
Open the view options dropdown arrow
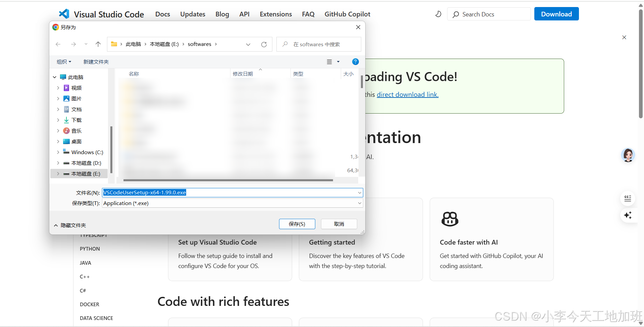338,62
